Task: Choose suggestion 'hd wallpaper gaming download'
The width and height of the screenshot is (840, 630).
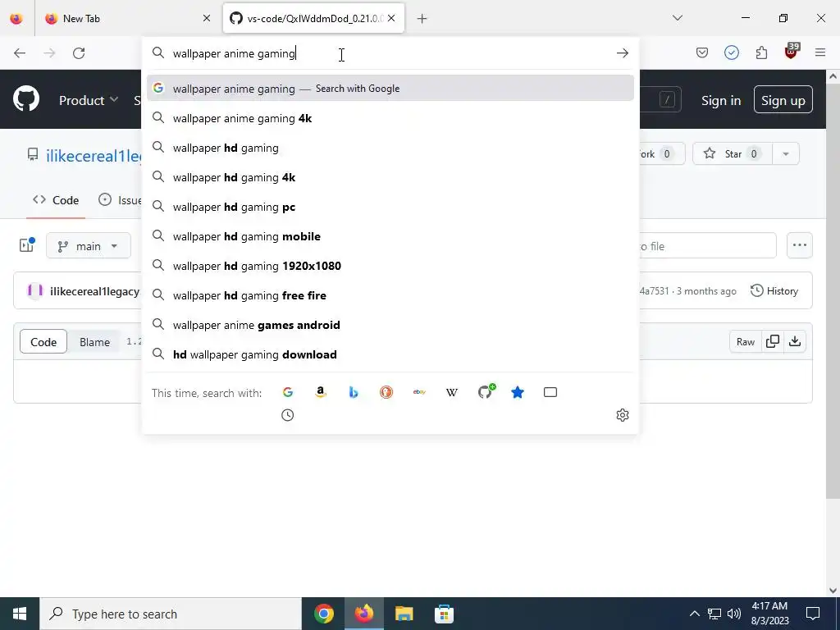Action: 390,354
